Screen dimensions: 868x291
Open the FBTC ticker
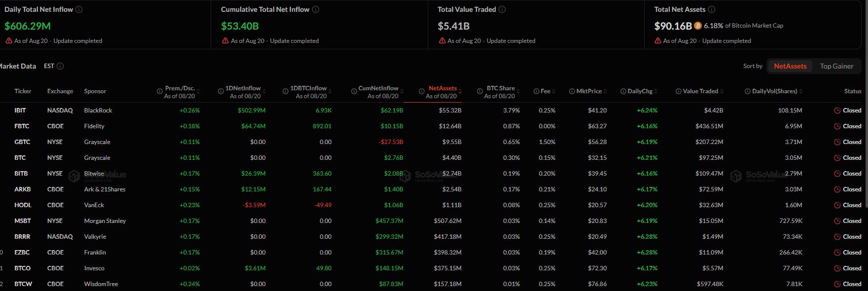point(22,126)
